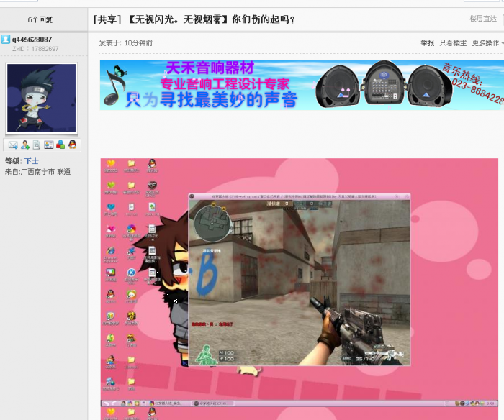Screen dimensions: 504x420
Task: Click the envelope send-message icon under avatar
Action: point(13,145)
